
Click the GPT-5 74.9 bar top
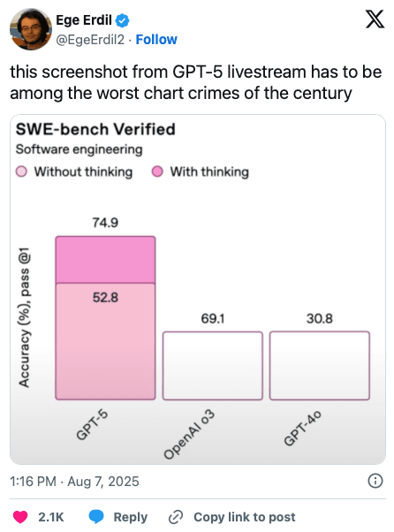click(x=105, y=260)
